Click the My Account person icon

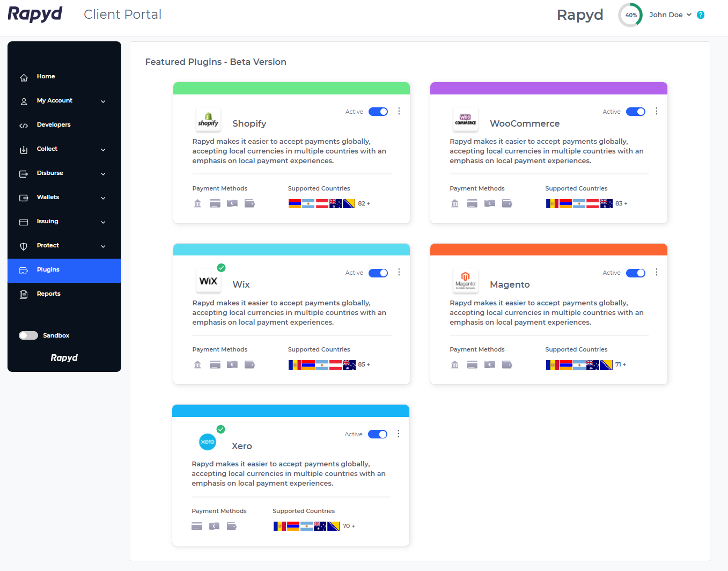pyautogui.click(x=24, y=101)
